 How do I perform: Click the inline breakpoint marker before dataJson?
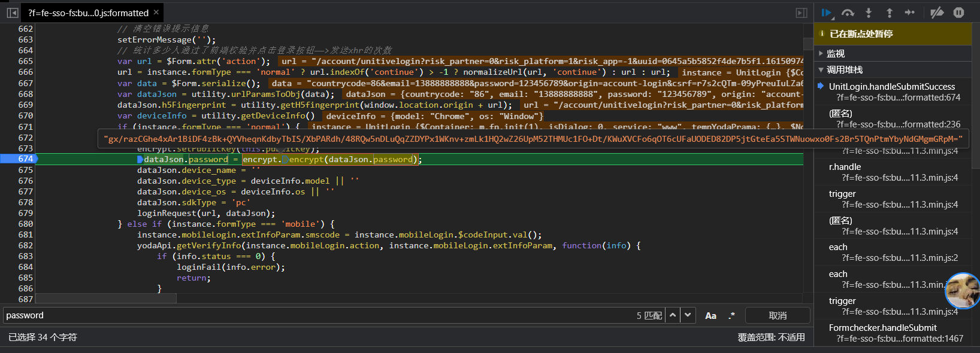point(140,159)
